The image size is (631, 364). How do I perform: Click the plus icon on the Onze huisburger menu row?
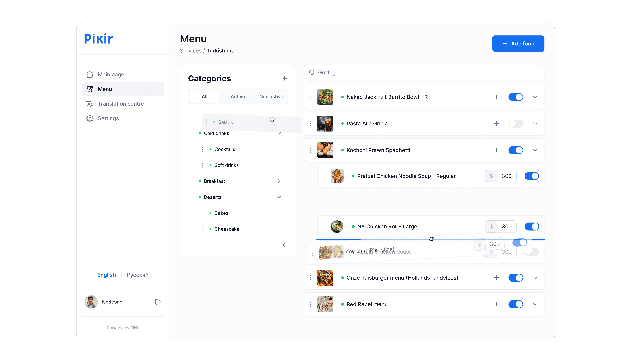point(496,278)
